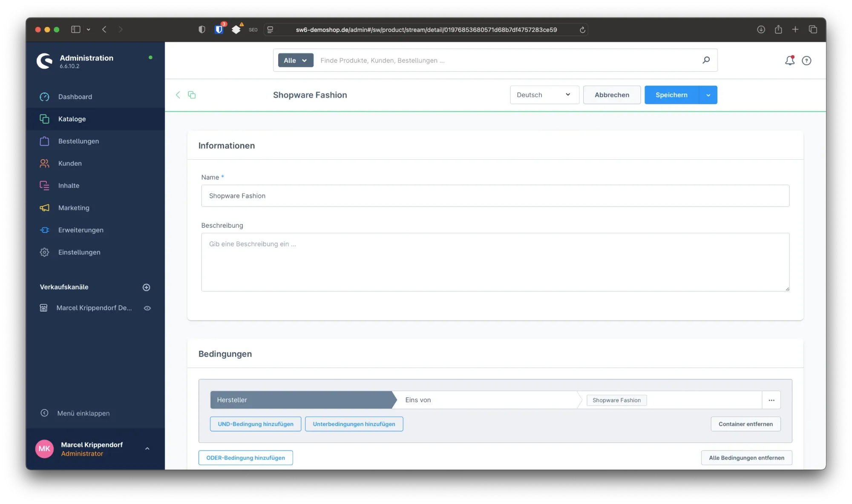Toggle storefront visibility eye for Marcel Krippendorf
The width and height of the screenshot is (852, 504).
coord(147,308)
